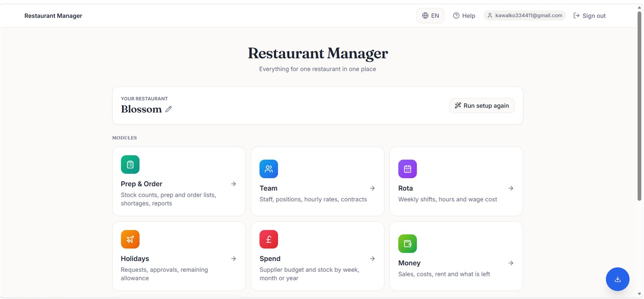
Task: Open the Help link in the header
Action: [x=464, y=16]
